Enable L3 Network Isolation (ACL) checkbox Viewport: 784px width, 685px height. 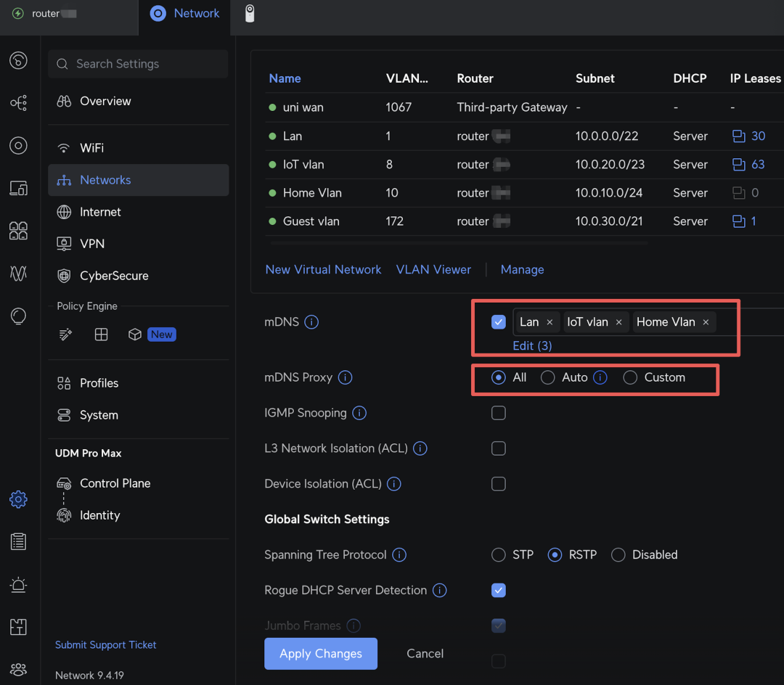coord(499,448)
